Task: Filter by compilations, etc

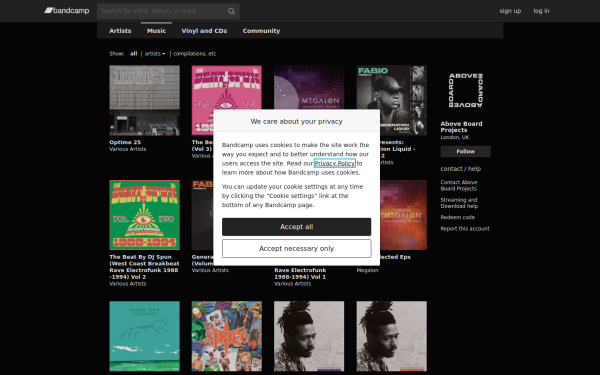Action: [x=194, y=54]
